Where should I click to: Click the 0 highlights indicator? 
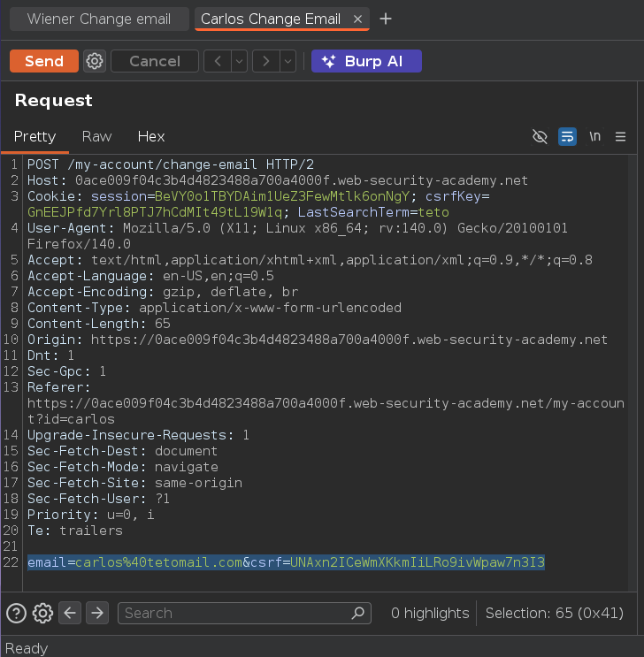pyautogui.click(x=430, y=613)
